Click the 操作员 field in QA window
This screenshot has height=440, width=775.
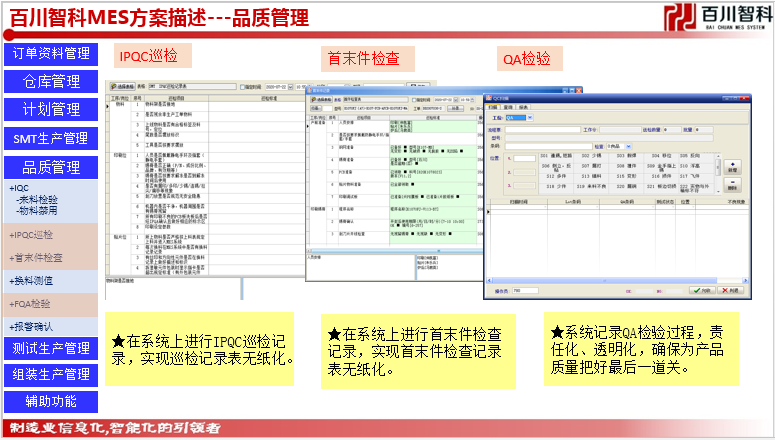[525, 291]
